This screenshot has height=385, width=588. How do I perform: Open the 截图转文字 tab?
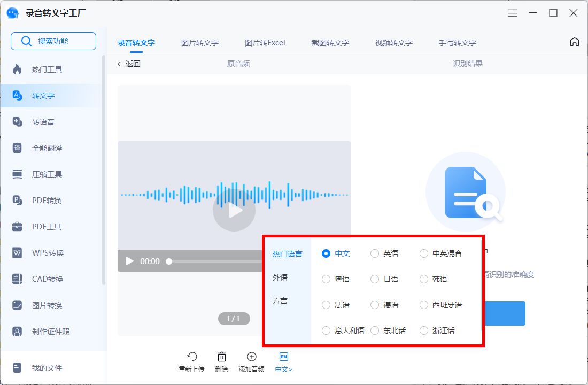(330, 43)
